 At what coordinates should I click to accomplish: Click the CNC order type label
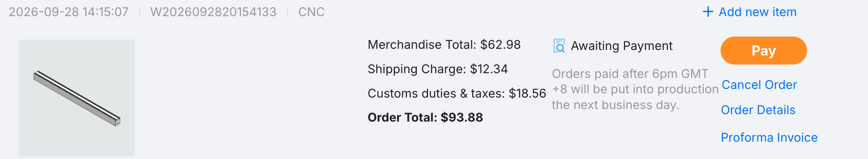(x=311, y=12)
